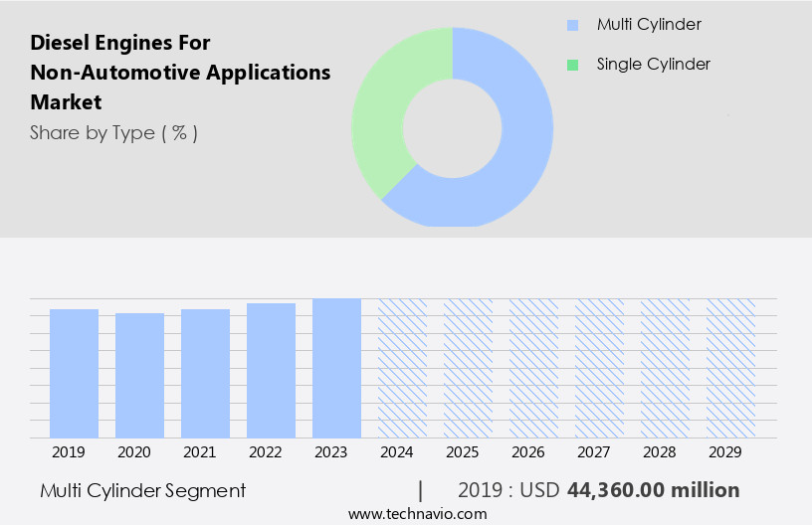Image resolution: width=812 pixels, height=525 pixels.
Task: Select the hatched forecast bar for 2026
Action: [533, 368]
